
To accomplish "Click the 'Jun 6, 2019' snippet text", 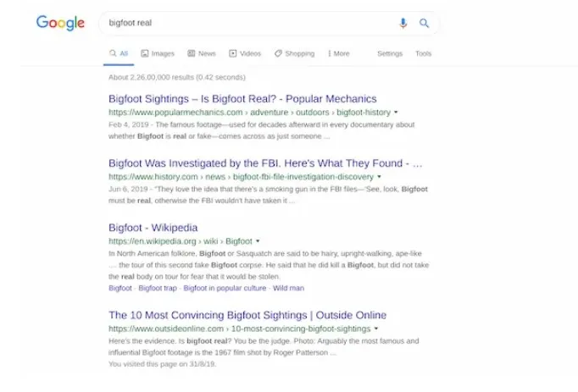I will coord(128,190).
